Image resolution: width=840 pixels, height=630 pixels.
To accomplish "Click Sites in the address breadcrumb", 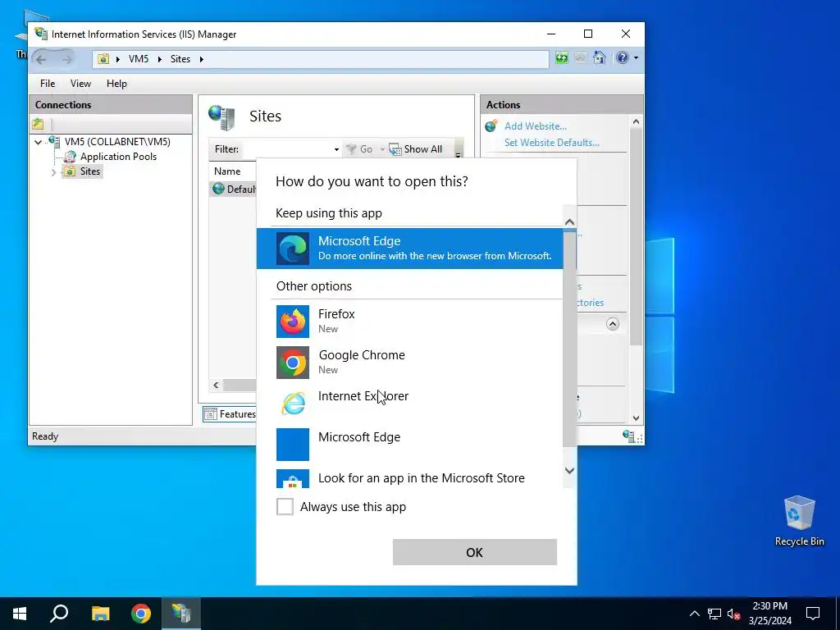I will (180, 59).
